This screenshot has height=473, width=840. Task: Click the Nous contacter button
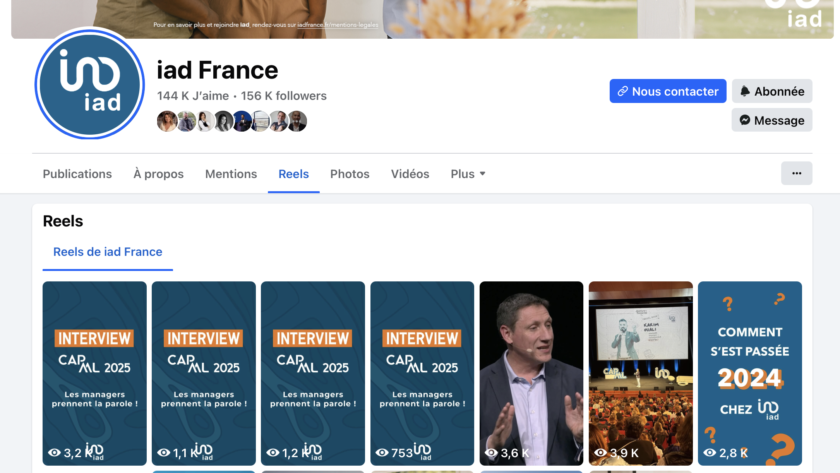tap(668, 91)
